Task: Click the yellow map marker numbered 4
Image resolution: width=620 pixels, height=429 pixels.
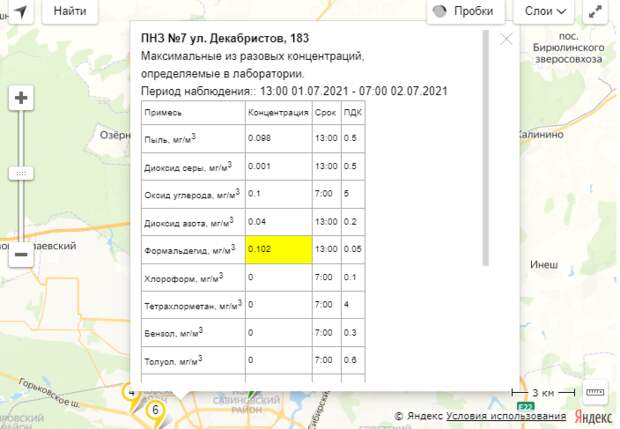Action: [x=131, y=392]
